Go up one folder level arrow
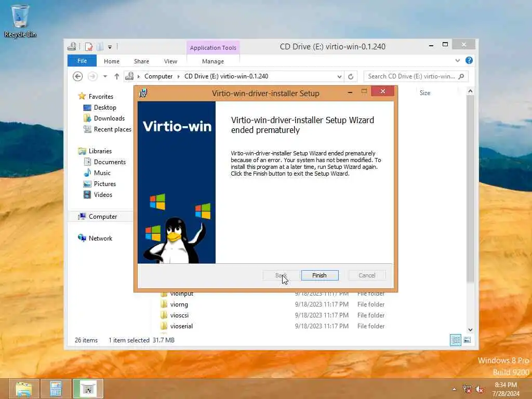 (117, 76)
